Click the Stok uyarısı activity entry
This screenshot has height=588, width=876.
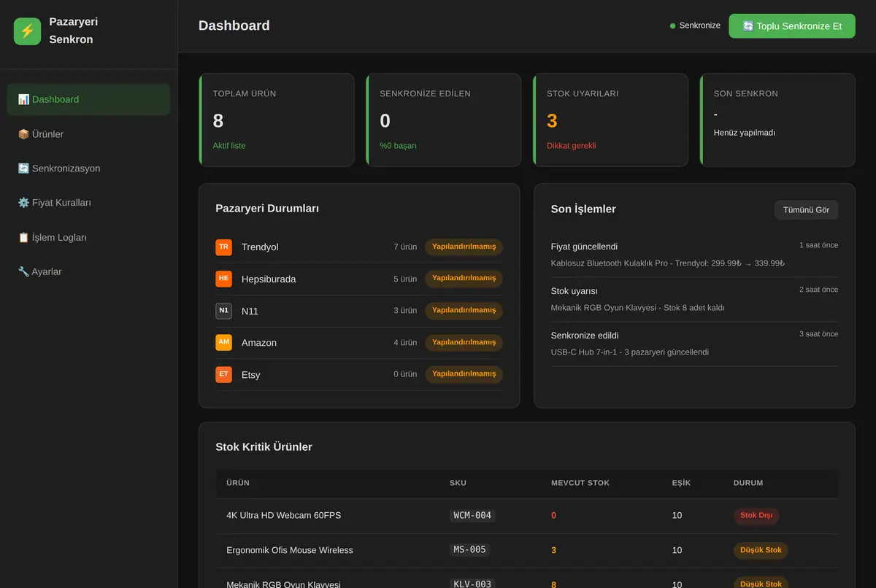694,299
